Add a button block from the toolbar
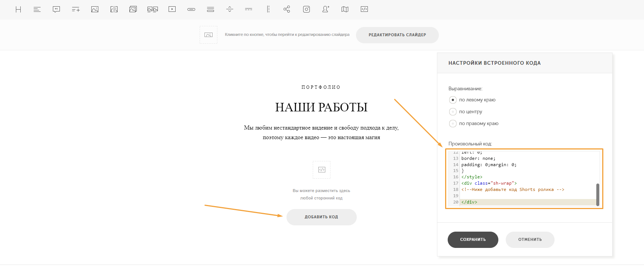Screen dimensions: 644x269 click(x=191, y=9)
